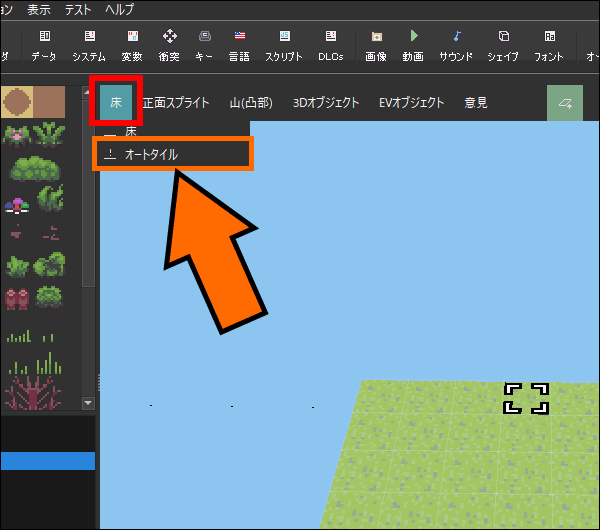Open the 言語 (Language) flag icon
Image resolution: width=600 pixels, height=530 pixels.
[x=239, y=44]
